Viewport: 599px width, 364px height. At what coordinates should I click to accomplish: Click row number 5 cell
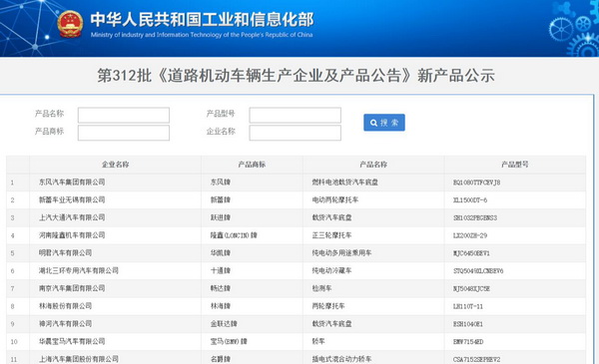click(18, 253)
